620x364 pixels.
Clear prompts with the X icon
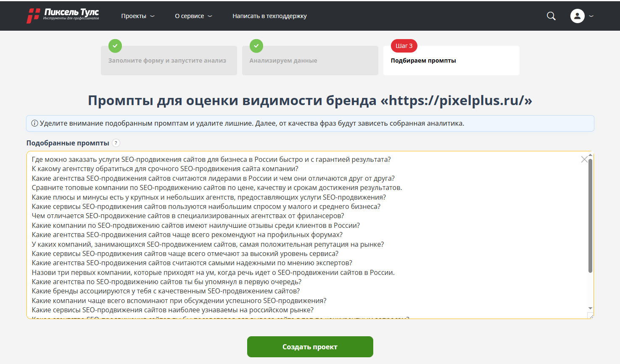[584, 159]
